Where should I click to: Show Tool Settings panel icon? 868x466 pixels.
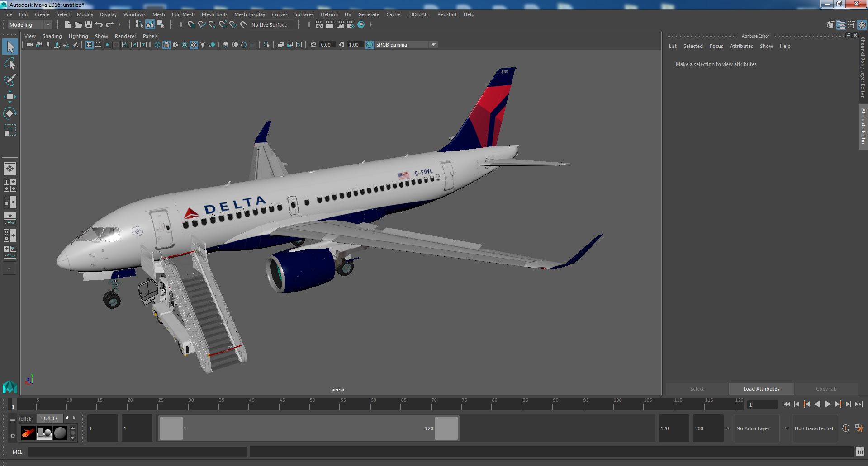click(851, 25)
